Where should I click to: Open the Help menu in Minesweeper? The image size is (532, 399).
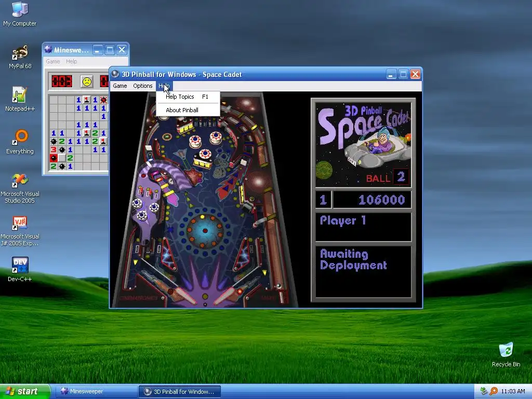71,61
